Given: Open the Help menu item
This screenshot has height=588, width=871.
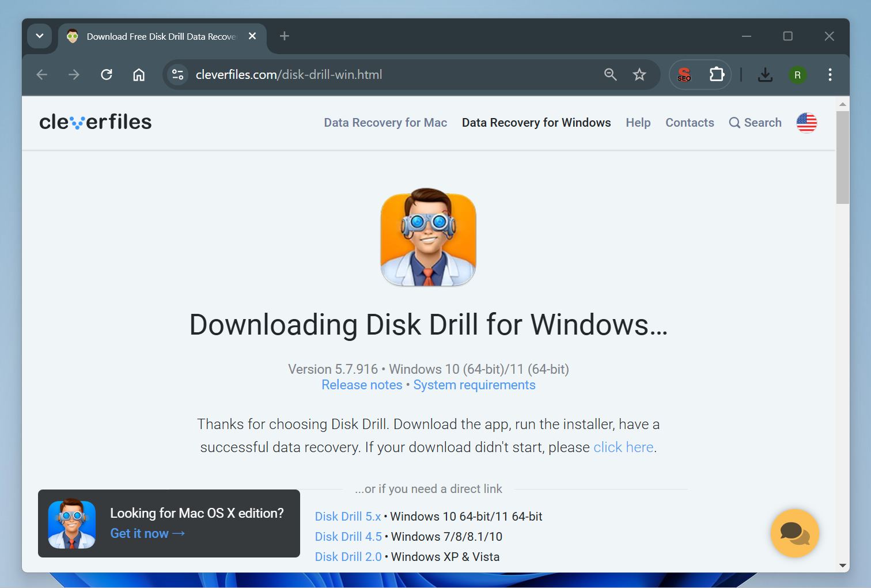Looking at the screenshot, I should (638, 123).
